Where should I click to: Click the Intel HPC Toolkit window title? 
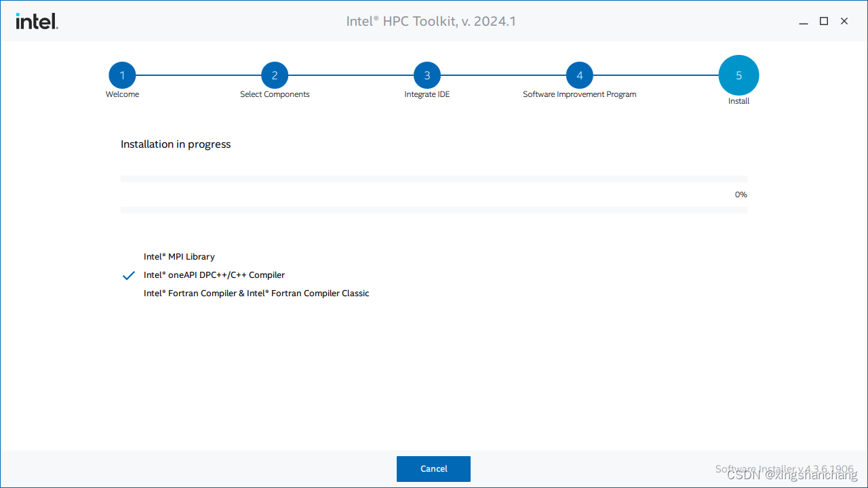(431, 22)
